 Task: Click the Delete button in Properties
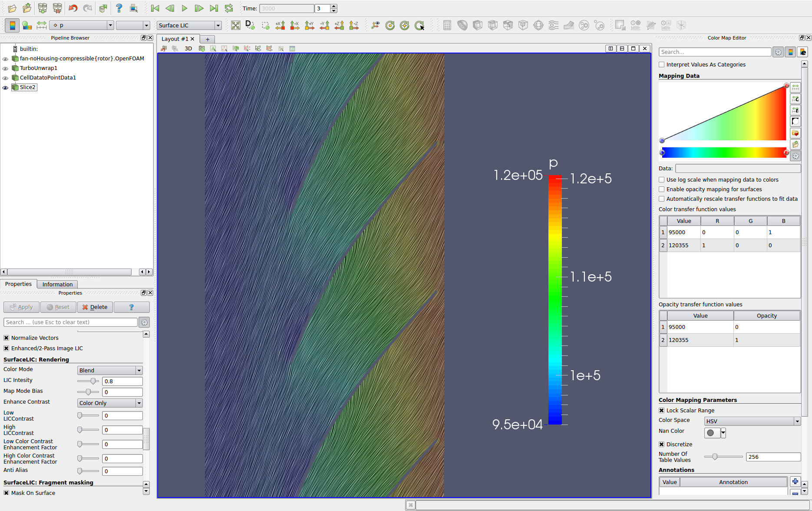(x=95, y=307)
